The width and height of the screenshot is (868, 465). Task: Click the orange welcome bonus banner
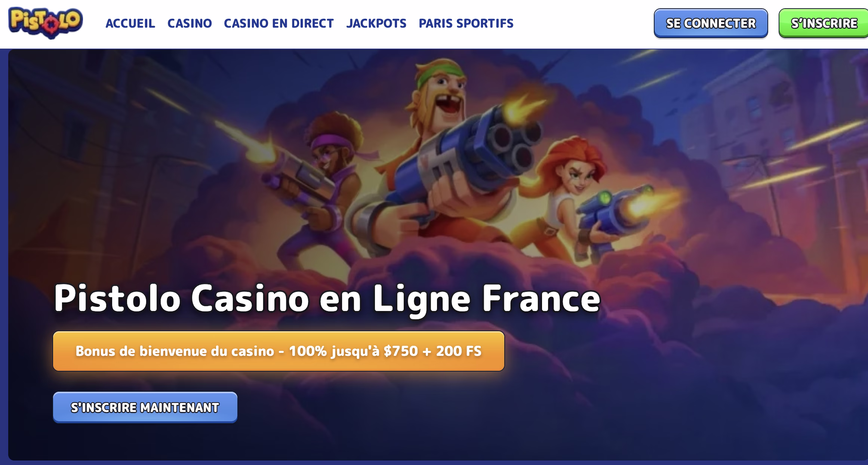tap(278, 351)
